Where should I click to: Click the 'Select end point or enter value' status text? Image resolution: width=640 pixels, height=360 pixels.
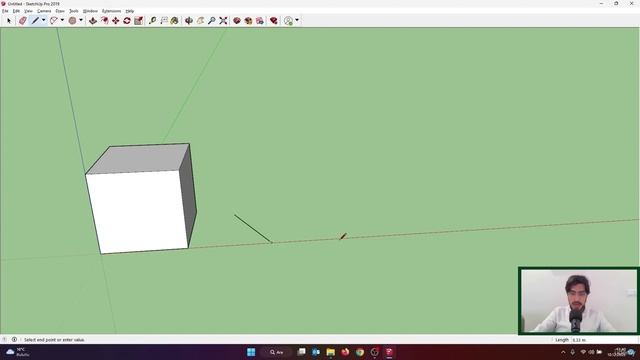[x=54, y=340]
